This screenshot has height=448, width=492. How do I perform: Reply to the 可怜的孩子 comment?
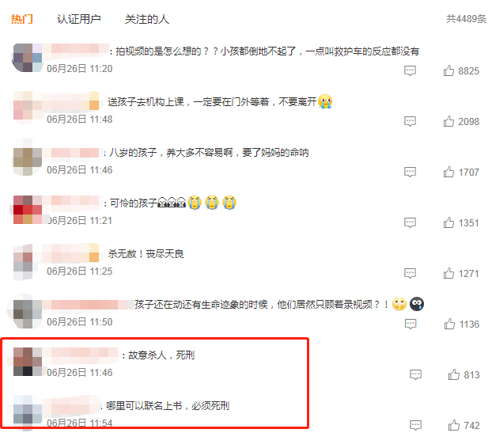410,222
